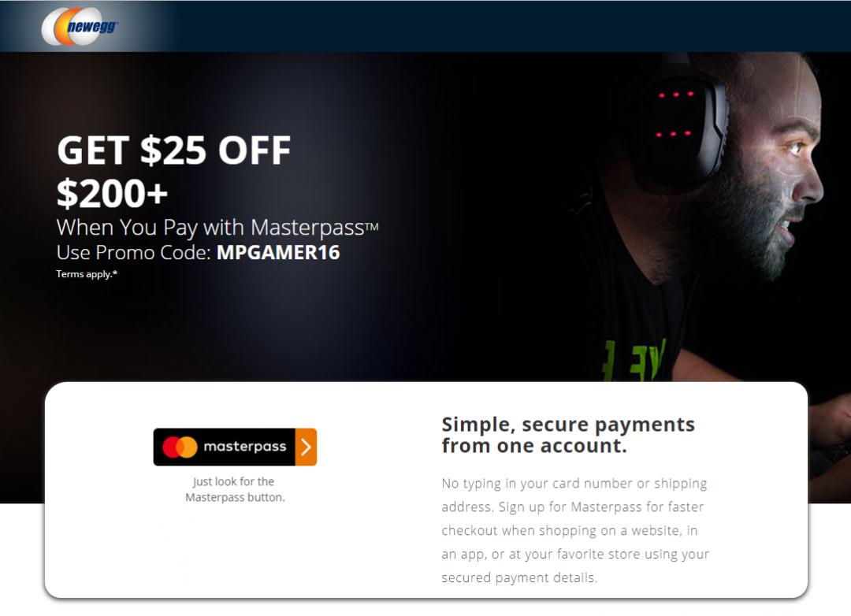This screenshot has width=851, height=616.
Task: Click the asterisk after Terms apply
Action: [115, 273]
